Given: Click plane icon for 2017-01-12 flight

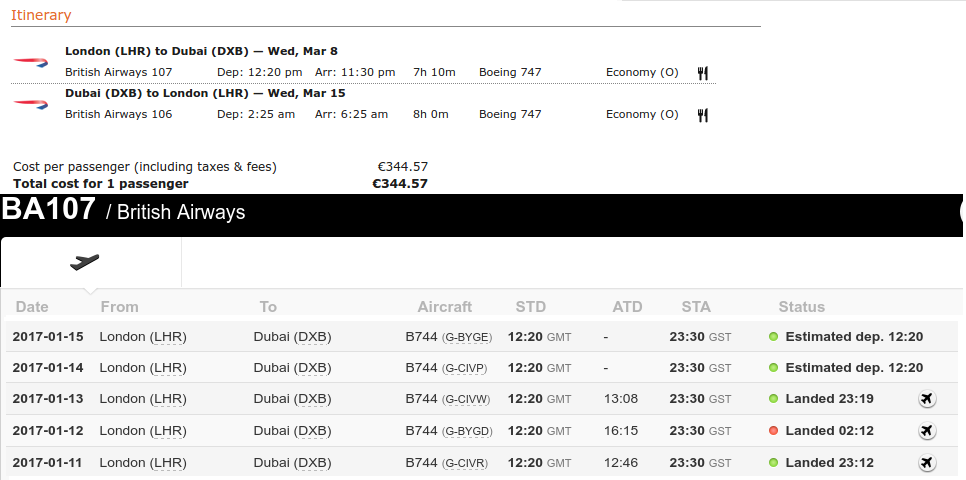Looking at the screenshot, I should (927, 430).
